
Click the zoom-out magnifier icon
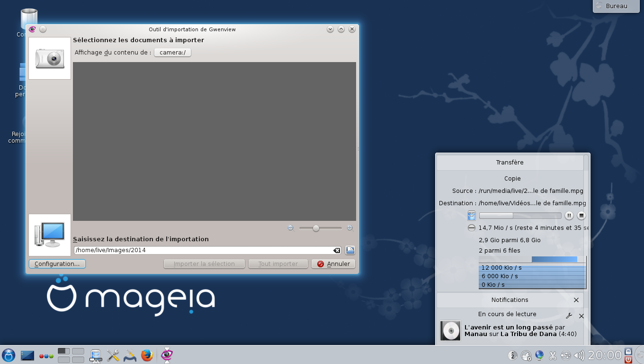tap(291, 228)
